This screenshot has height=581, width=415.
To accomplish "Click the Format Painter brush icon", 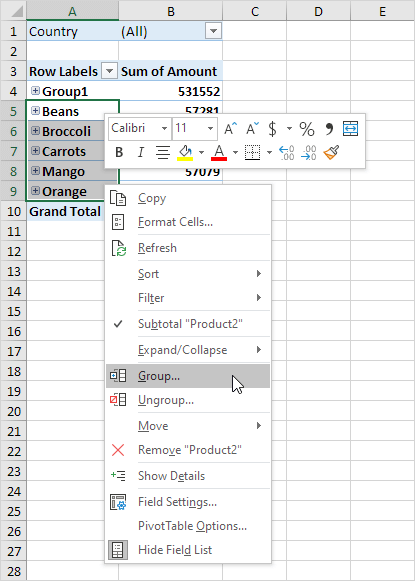I will 331,152.
